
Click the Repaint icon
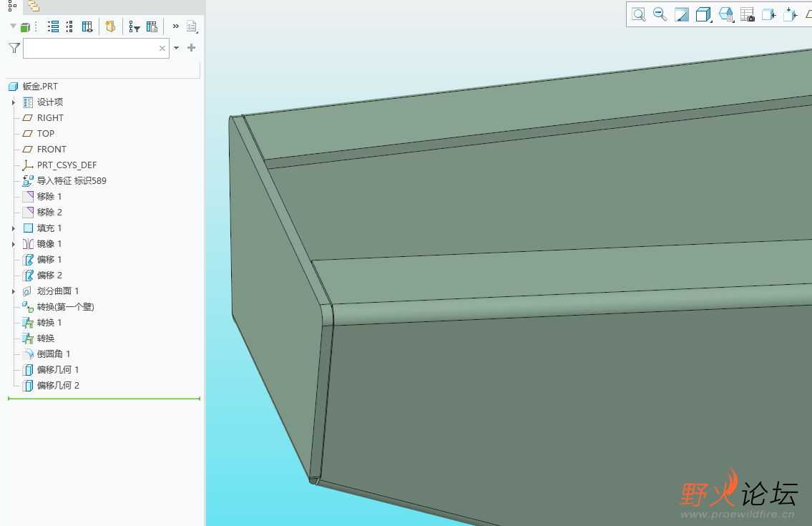[x=682, y=14]
